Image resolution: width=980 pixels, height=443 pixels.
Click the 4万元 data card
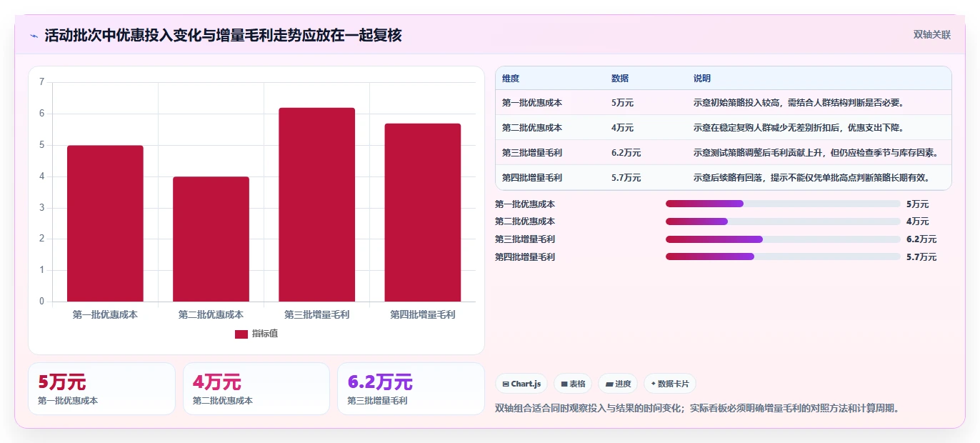256,389
